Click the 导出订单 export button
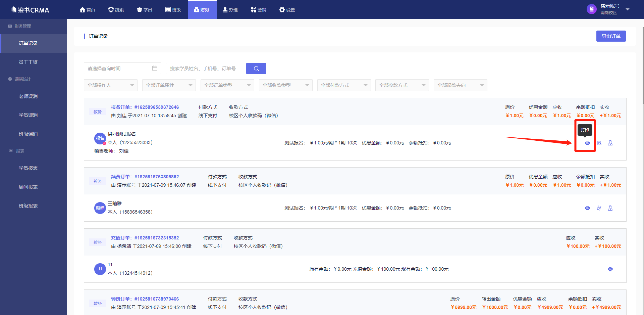The image size is (644, 315). coord(611,36)
